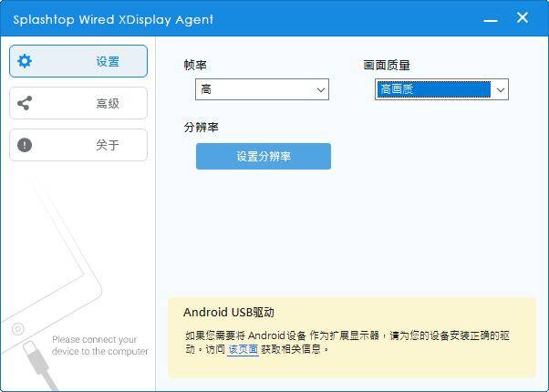Click the 画面质量 label text
The image size is (549, 392).
387,65
